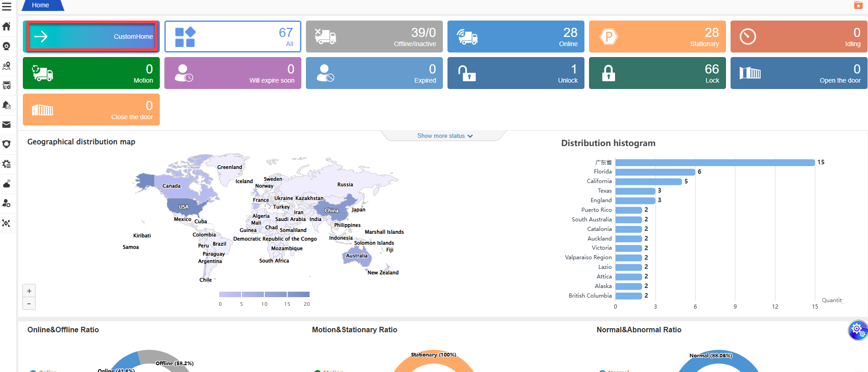Click the orange star icon at top right

(x=858, y=5)
